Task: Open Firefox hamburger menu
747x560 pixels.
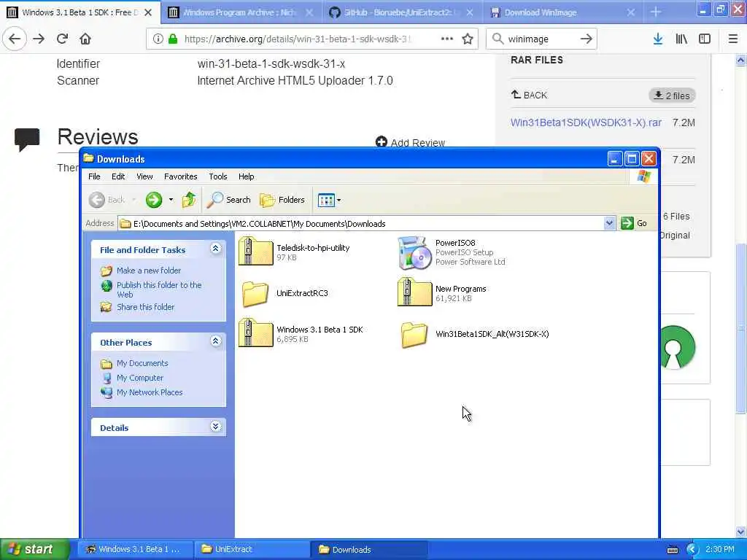Action: (x=732, y=39)
